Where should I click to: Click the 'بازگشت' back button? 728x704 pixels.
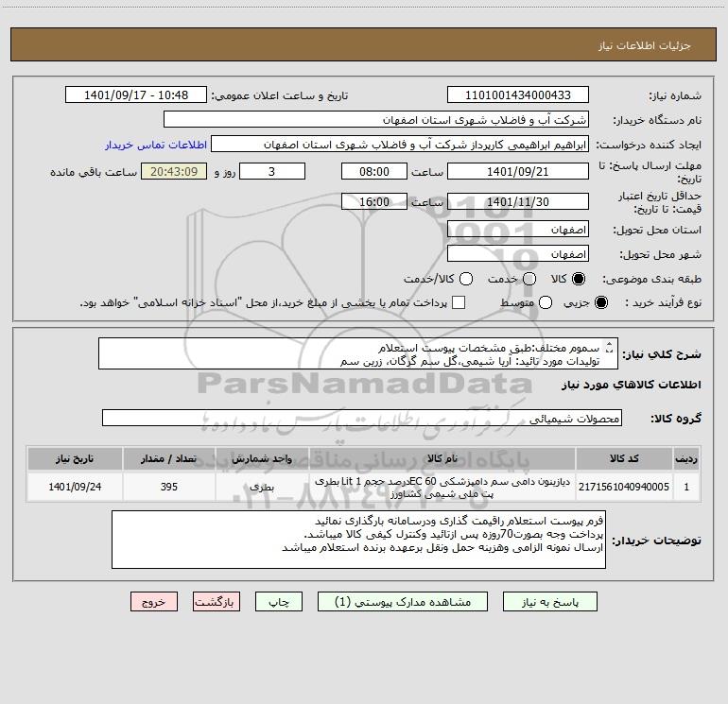click(217, 602)
